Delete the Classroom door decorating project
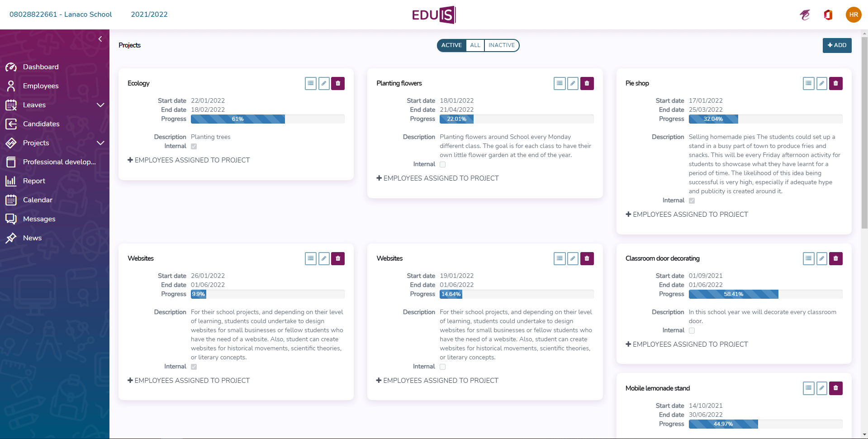The height and width of the screenshot is (439, 868). tap(835, 258)
